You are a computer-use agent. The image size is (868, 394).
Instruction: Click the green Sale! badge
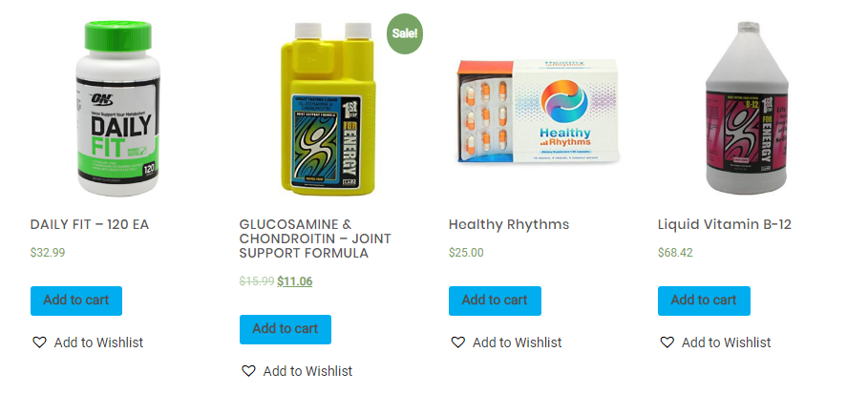point(405,33)
